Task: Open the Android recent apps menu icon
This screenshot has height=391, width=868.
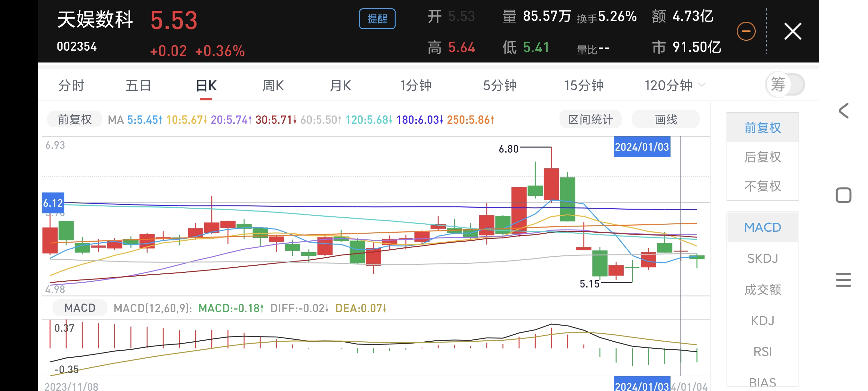Action: (843, 280)
